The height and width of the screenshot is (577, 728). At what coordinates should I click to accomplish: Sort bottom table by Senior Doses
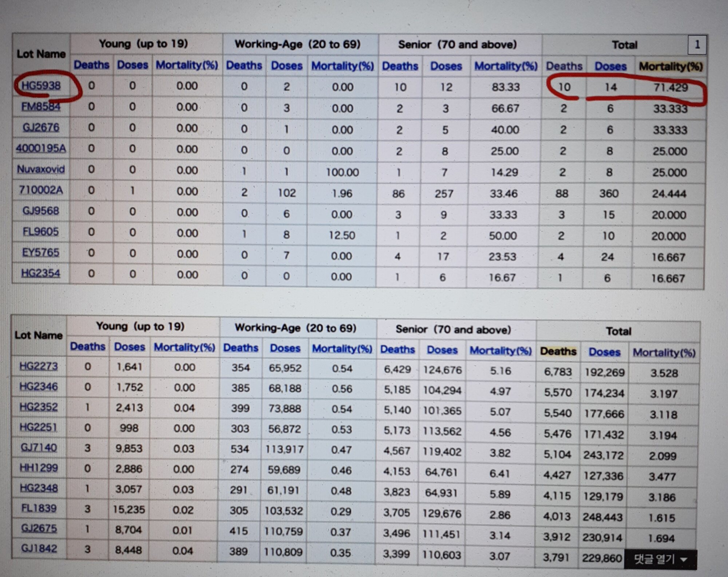click(x=442, y=350)
